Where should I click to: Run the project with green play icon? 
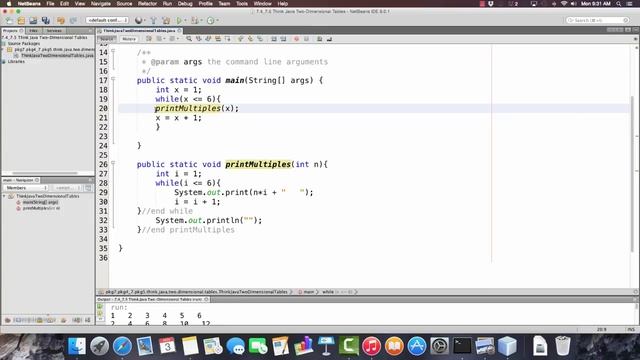[179, 20]
